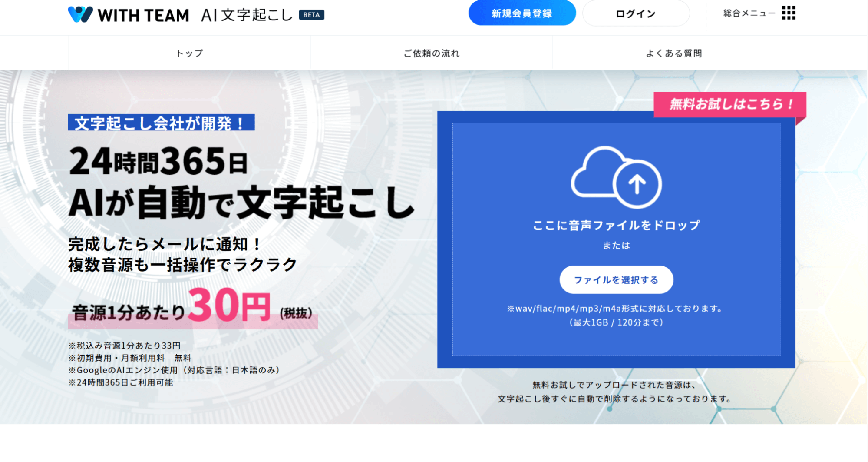This screenshot has height=462, width=868.
Task: Click the 30円 price text
Action: tap(229, 306)
